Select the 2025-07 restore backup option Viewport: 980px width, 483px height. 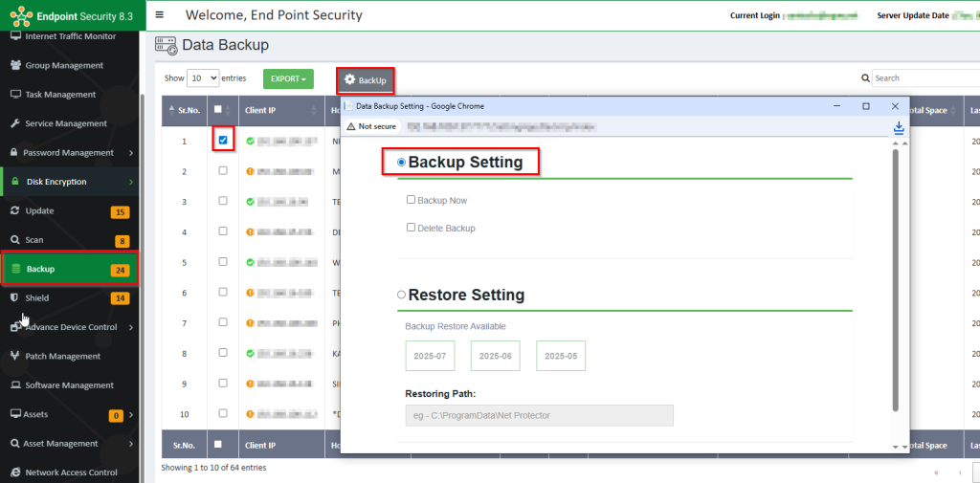point(430,356)
